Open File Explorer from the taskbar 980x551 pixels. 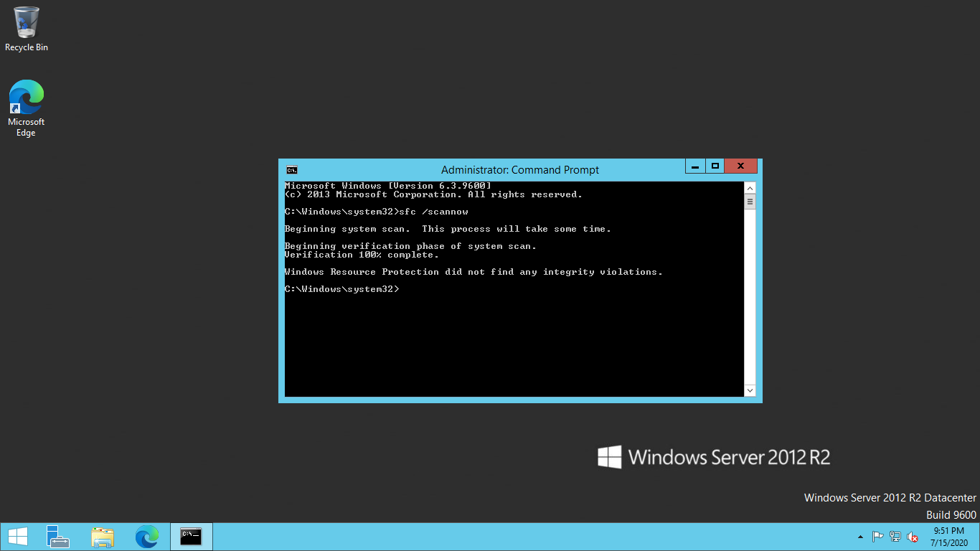point(103,537)
